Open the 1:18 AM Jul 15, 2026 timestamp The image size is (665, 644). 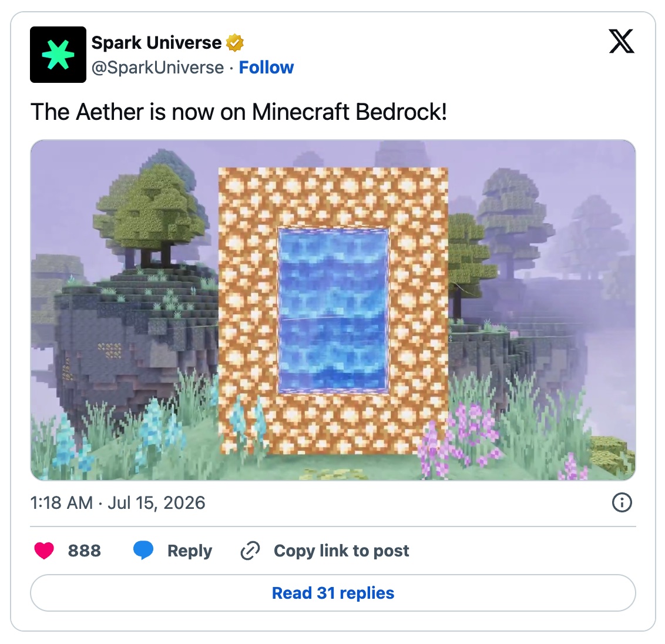[x=118, y=503]
